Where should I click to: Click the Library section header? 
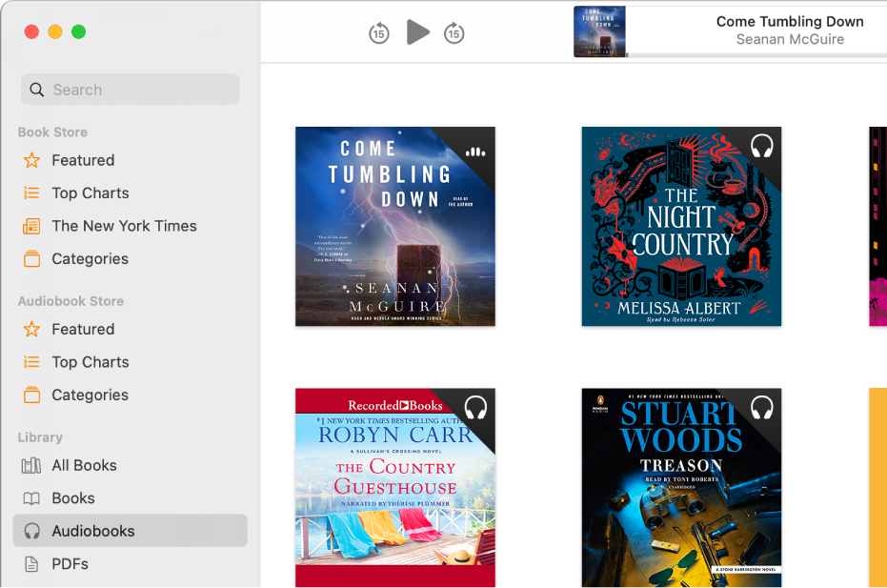pos(40,436)
